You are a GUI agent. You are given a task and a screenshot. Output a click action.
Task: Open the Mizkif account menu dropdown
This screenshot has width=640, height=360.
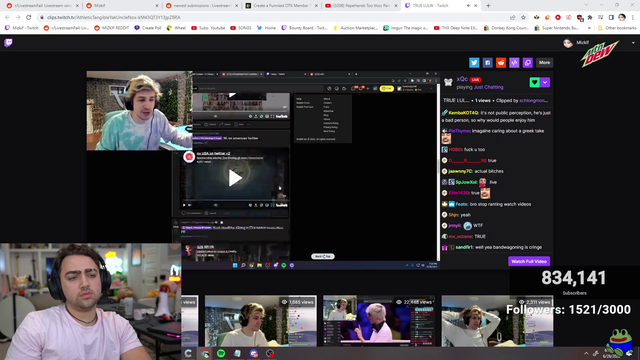[x=633, y=42]
